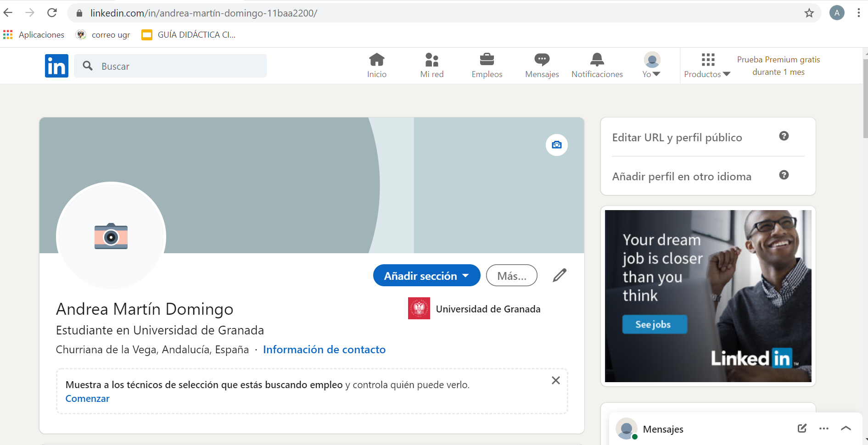Screen dimensions: 868x445
Task: Open the Notificaciones bell icon
Action: click(x=597, y=60)
